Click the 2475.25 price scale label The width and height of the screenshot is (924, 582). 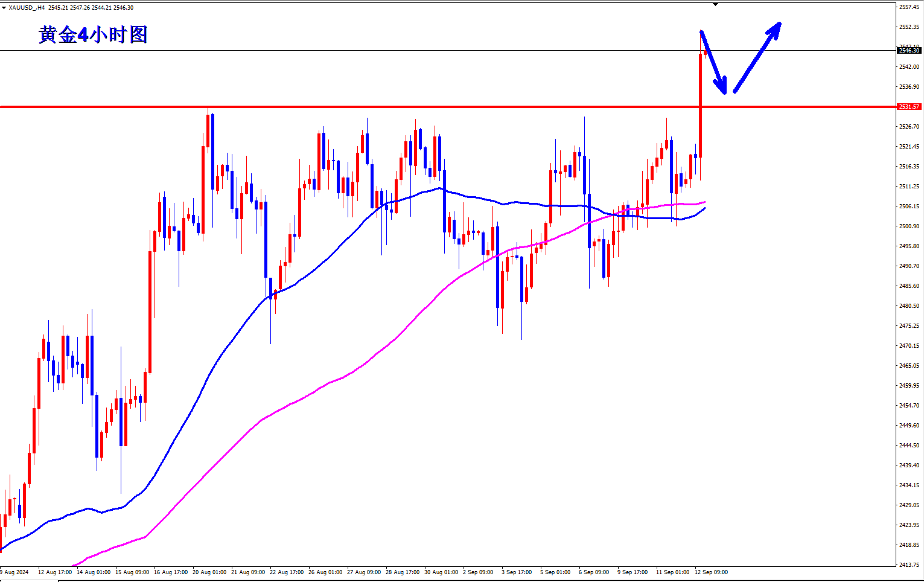pyautogui.click(x=909, y=326)
